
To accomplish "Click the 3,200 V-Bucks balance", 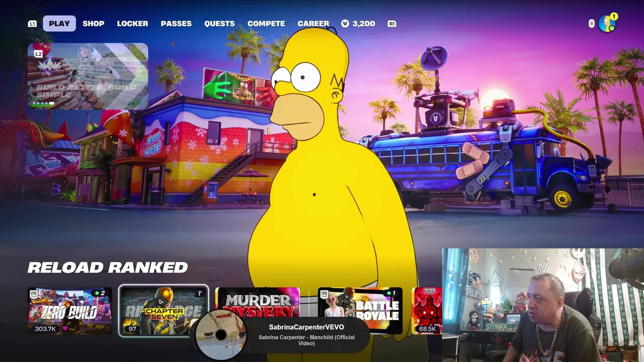I will click(364, 24).
